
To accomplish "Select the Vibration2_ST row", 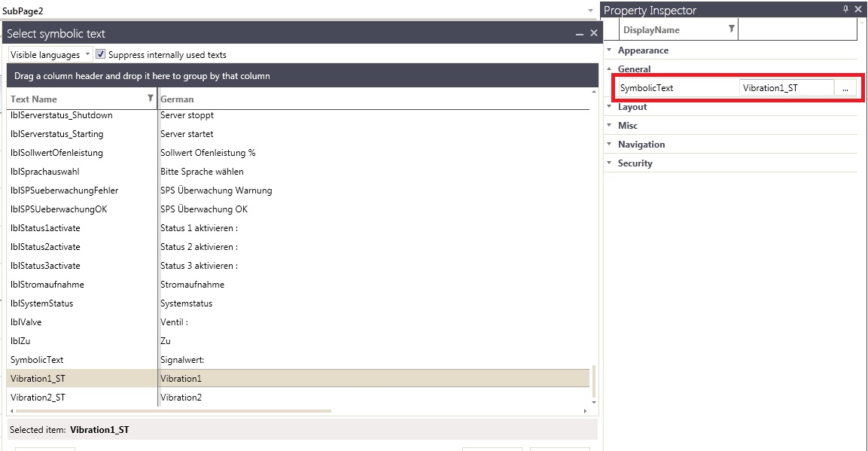I will point(38,398).
